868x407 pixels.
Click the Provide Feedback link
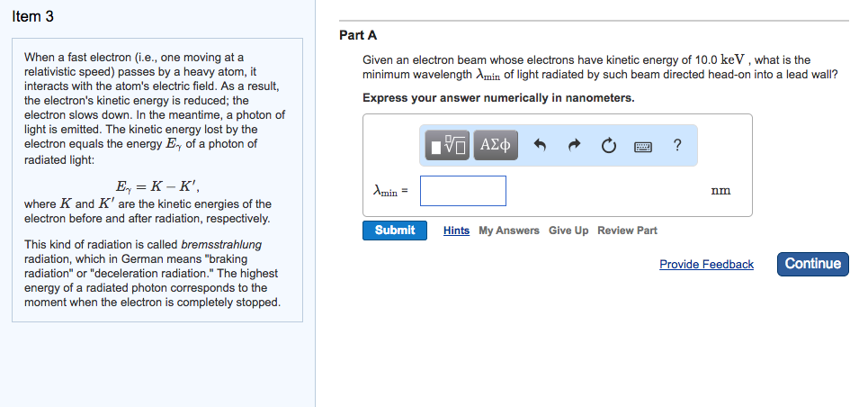[x=706, y=264]
